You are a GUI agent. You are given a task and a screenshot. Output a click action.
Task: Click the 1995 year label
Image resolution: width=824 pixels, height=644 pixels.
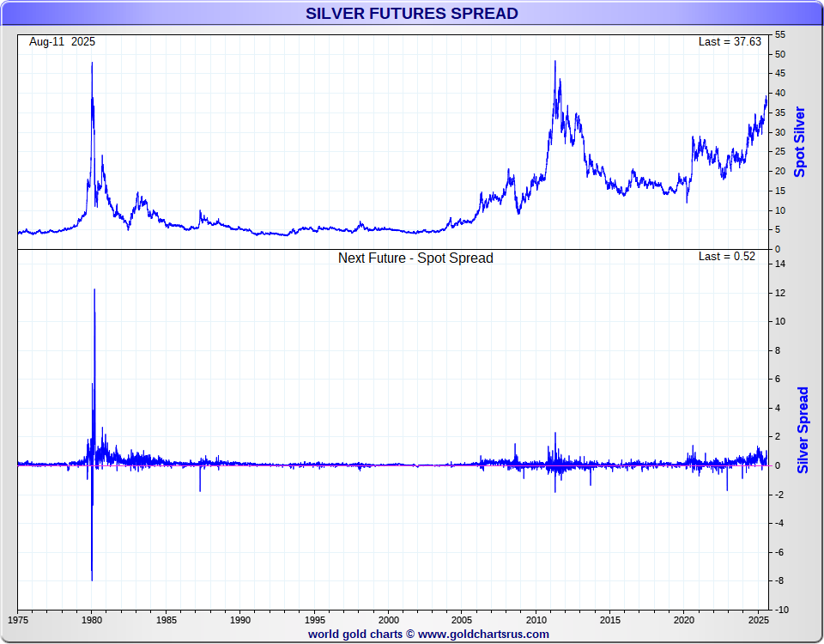pos(314,620)
